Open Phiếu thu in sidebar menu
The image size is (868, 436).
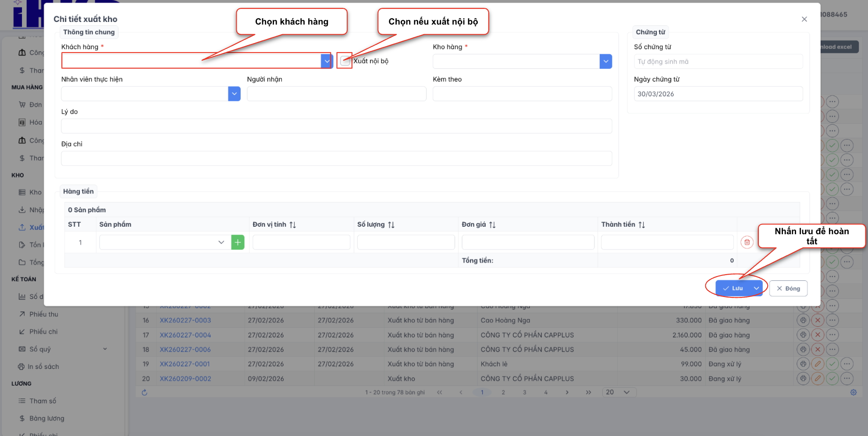point(43,314)
